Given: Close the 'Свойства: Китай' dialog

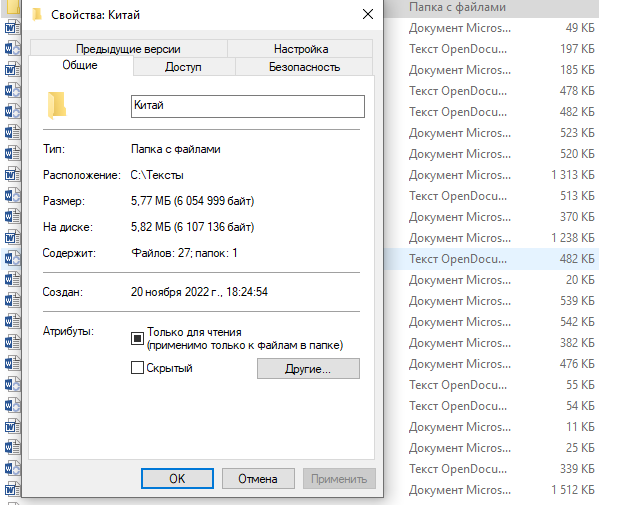Looking at the screenshot, I should [367, 15].
